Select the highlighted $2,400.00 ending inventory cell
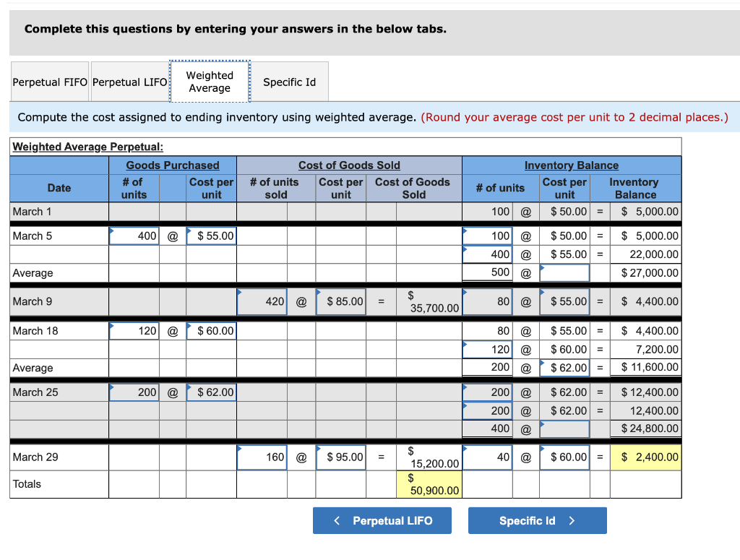Image resolution: width=740 pixels, height=560 pixels. click(645, 457)
